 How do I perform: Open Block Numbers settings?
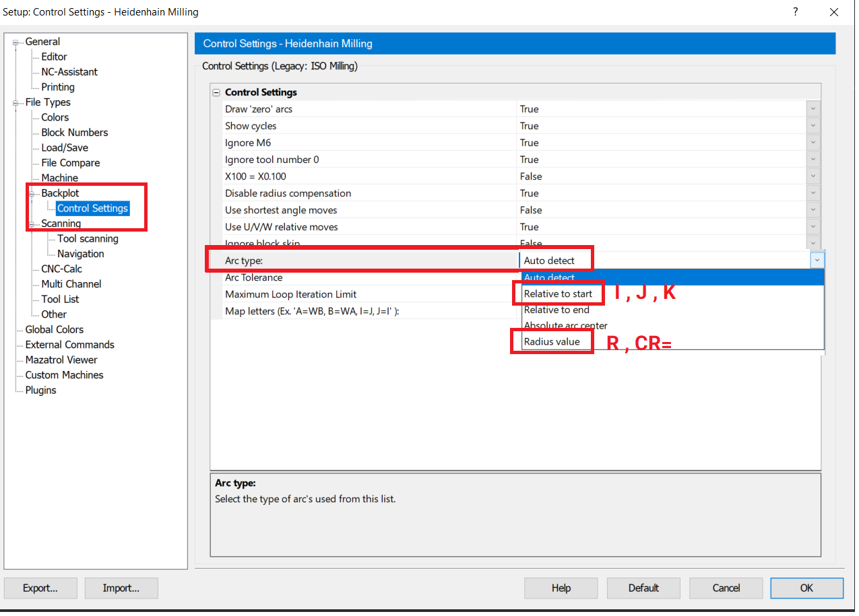click(75, 133)
